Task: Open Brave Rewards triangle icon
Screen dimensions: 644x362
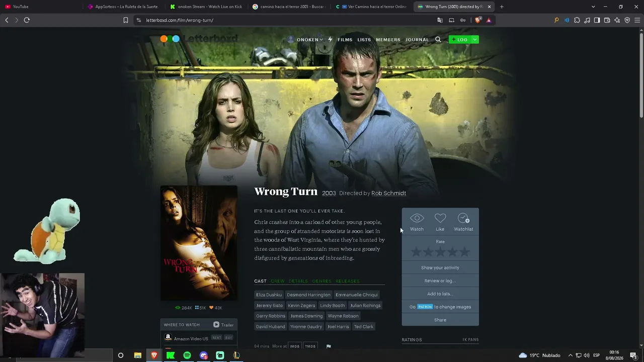Action: click(489, 20)
